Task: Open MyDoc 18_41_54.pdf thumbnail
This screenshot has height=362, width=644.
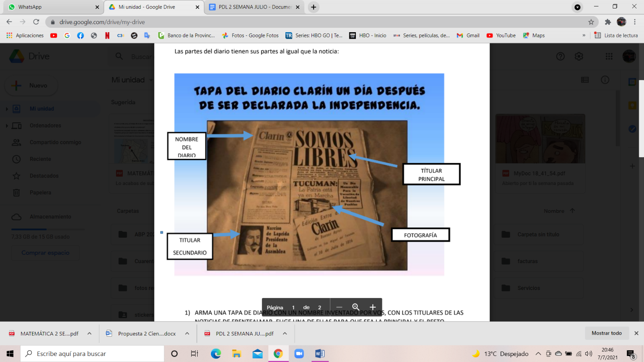Action: click(x=540, y=139)
